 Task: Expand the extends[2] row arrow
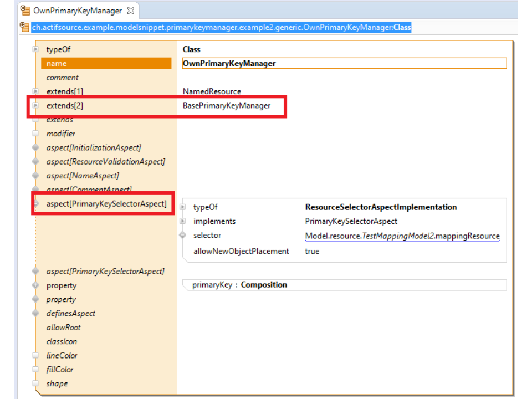coord(35,105)
